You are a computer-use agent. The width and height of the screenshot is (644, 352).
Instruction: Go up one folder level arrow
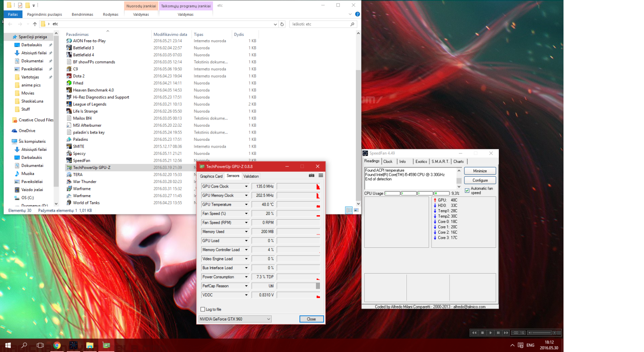(x=35, y=24)
